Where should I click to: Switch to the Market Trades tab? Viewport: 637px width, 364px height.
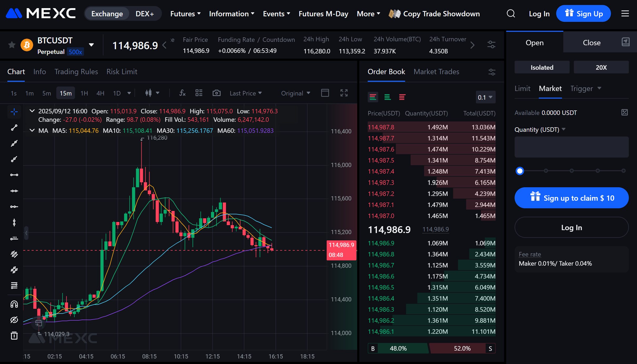coord(436,72)
